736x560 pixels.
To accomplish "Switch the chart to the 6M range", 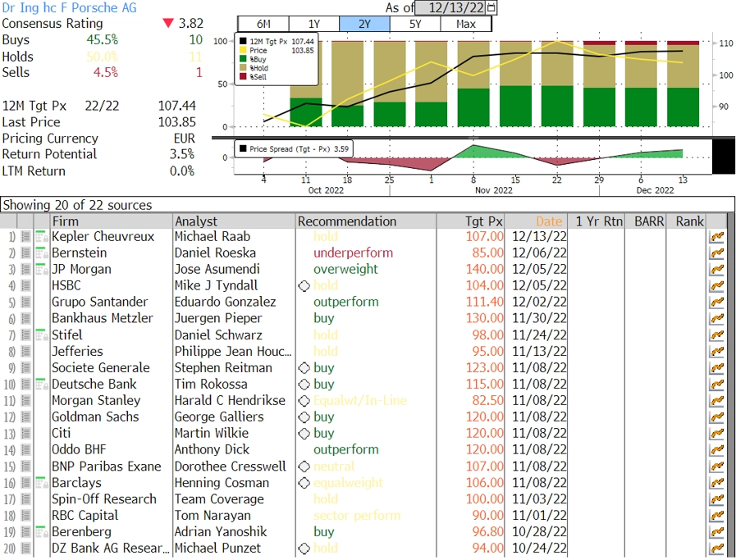I will coord(263,24).
